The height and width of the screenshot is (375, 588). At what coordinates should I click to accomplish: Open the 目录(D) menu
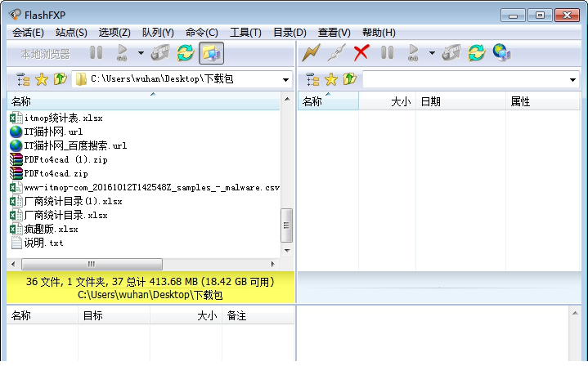290,33
